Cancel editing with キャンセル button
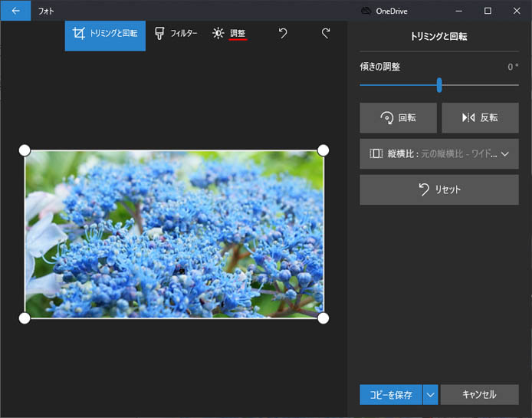The width and height of the screenshot is (532, 418). (x=479, y=394)
